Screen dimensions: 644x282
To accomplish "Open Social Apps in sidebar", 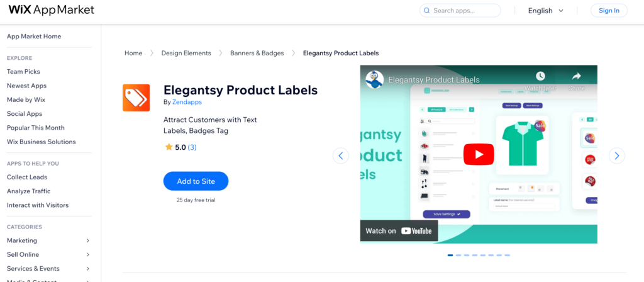I will click(25, 113).
